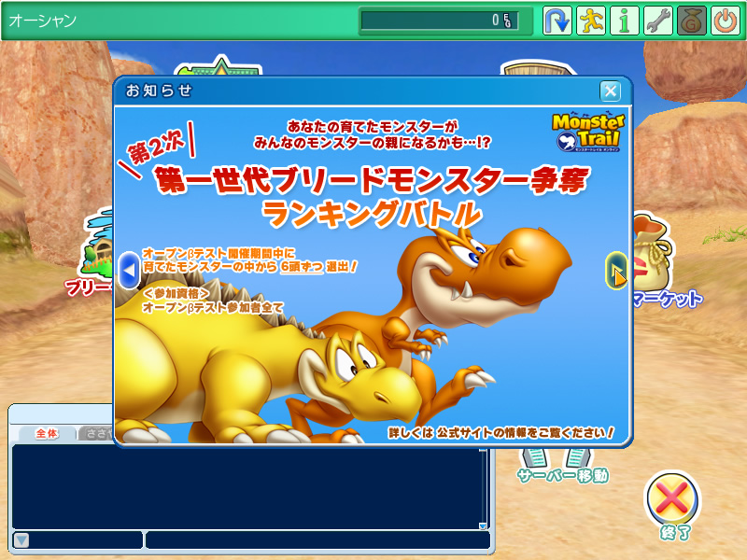Click the オーシャン server name label

click(42, 21)
